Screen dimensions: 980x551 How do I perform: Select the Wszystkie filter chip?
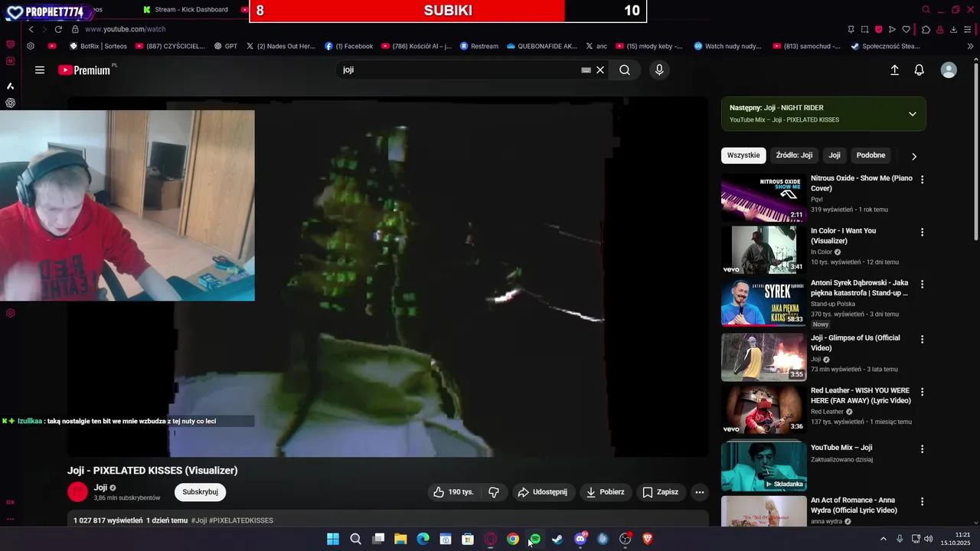click(743, 155)
